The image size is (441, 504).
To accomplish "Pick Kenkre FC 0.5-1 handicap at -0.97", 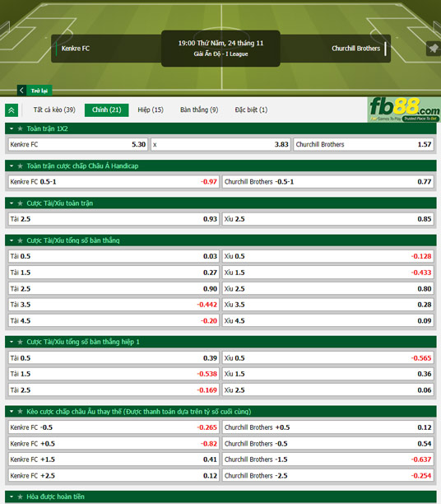I will 114,182.
